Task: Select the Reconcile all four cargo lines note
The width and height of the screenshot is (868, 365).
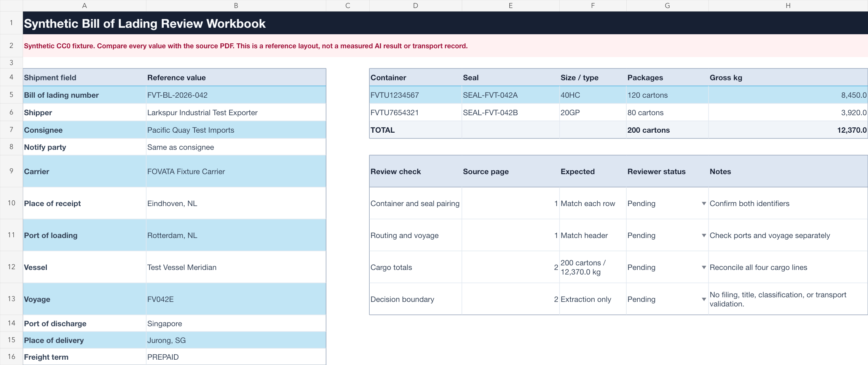Action: (x=788, y=267)
